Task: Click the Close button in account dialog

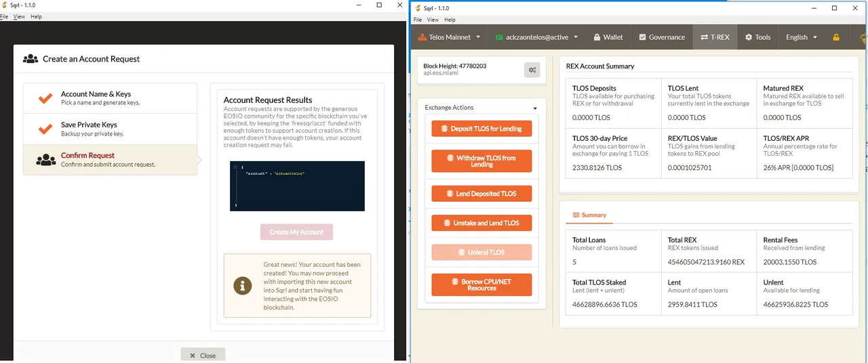Action: click(203, 355)
